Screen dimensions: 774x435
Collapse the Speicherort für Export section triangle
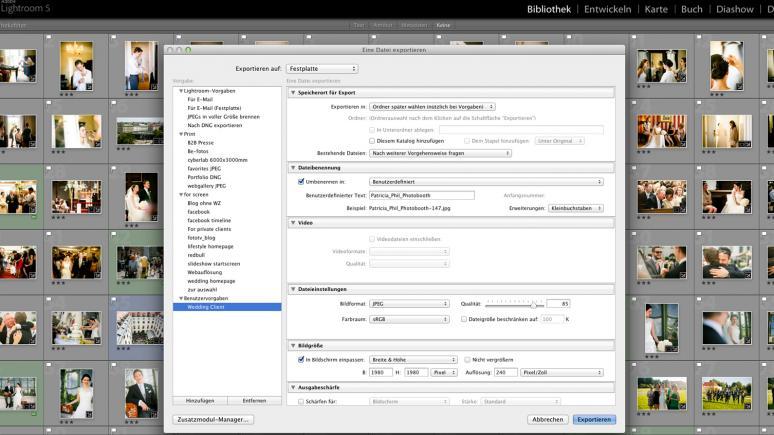(292, 93)
